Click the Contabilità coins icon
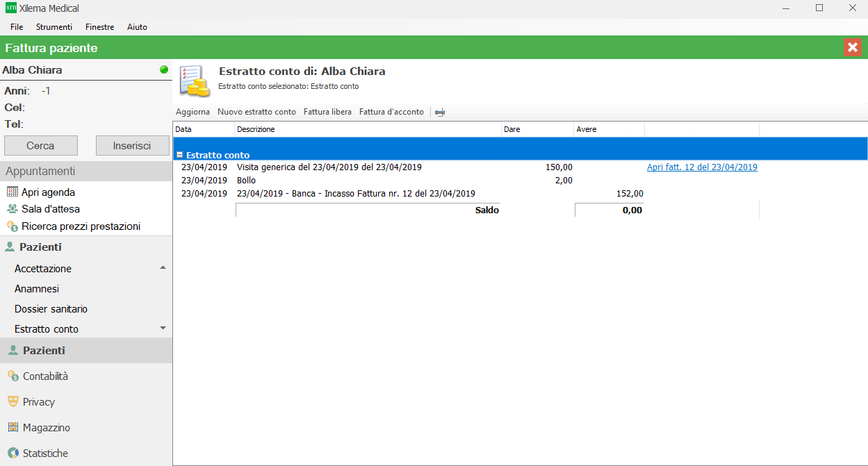This screenshot has height=466, width=868. click(x=13, y=376)
